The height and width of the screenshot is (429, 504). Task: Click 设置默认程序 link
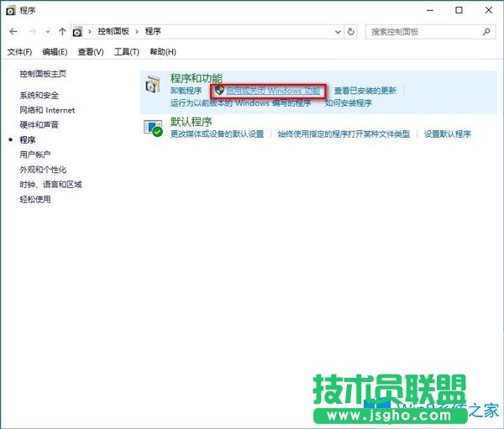(x=447, y=134)
